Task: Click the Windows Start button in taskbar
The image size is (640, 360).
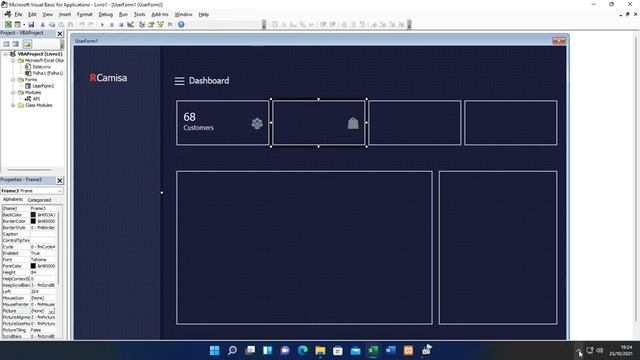Action: 214,350
